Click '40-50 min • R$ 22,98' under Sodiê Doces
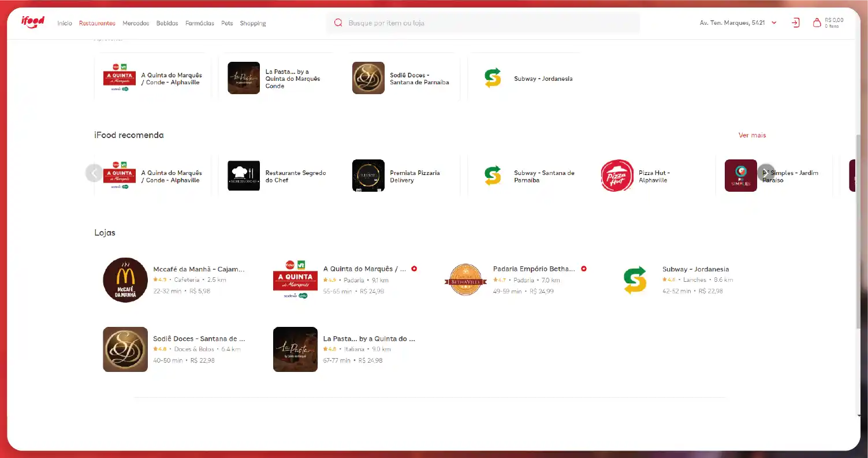Image resolution: width=868 pixels, height=458 pixels. click(x=184, y=360)
